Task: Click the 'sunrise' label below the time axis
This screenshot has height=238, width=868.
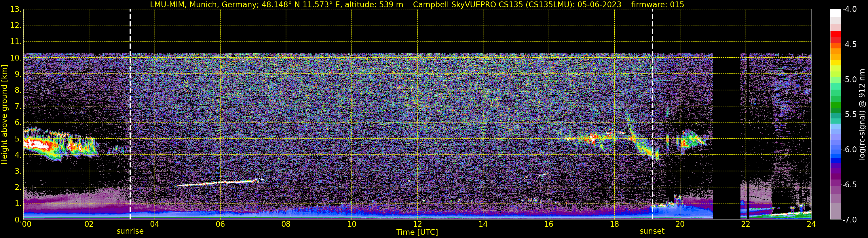Action: click(130, 231)
